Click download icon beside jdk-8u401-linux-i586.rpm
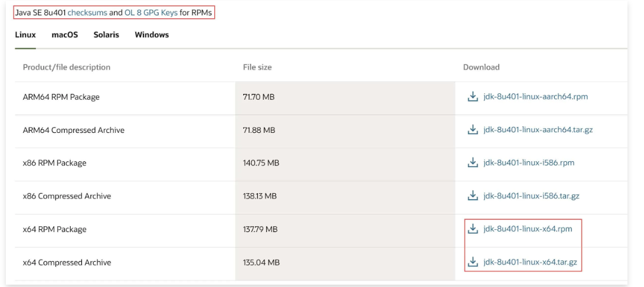The width and height of the screenshot is (644, 287). [472, 163]
